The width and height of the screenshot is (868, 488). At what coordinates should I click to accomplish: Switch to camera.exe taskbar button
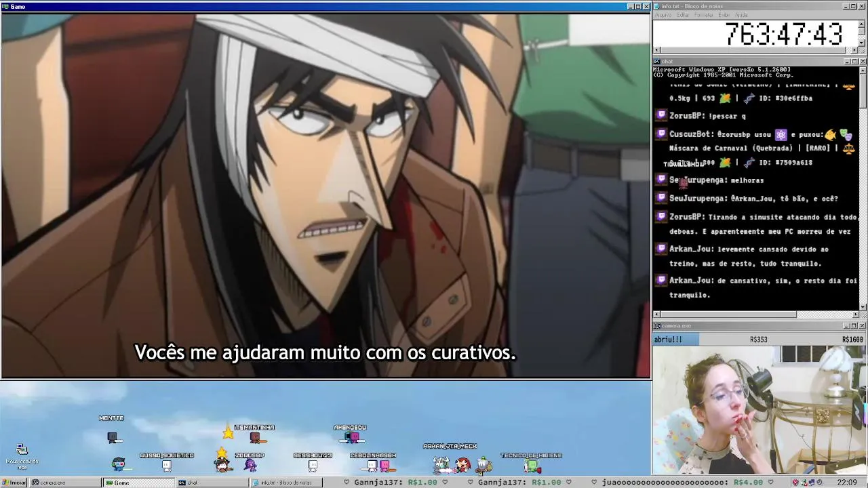[x=64, y=483]
